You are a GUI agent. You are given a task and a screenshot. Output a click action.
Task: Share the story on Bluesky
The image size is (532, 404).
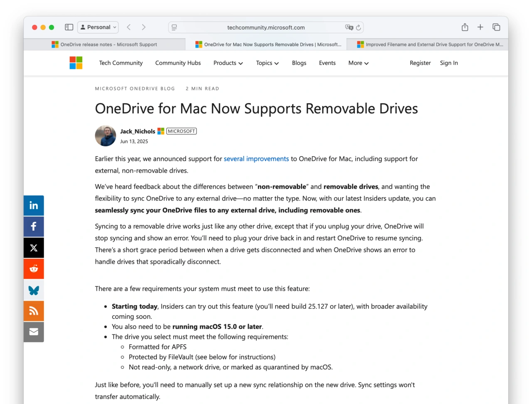(x=34, y=290)
